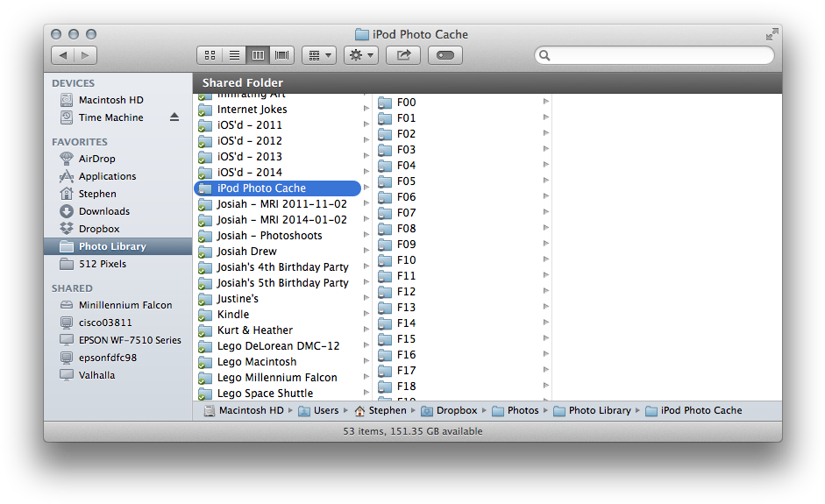The width and height of the screenshot is (825, 504).
Task: Click Photo Library in the path bar
Action: tap(593, 410)
